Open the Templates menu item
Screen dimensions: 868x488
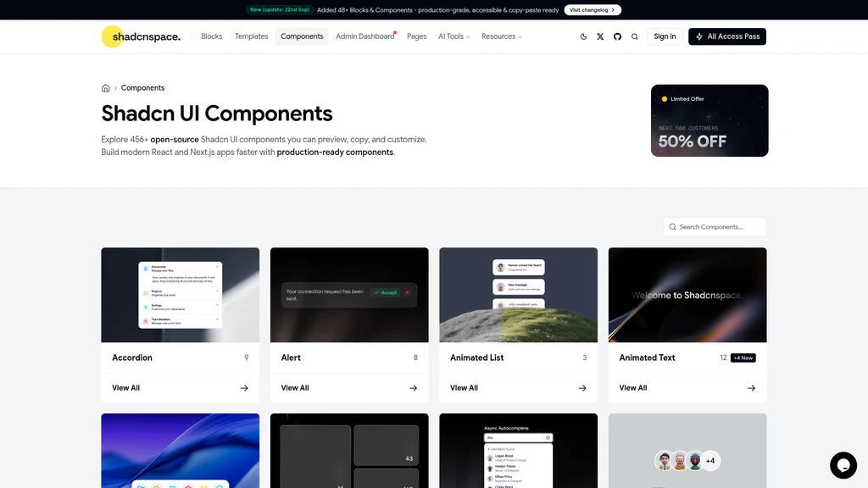pos(251,36)
